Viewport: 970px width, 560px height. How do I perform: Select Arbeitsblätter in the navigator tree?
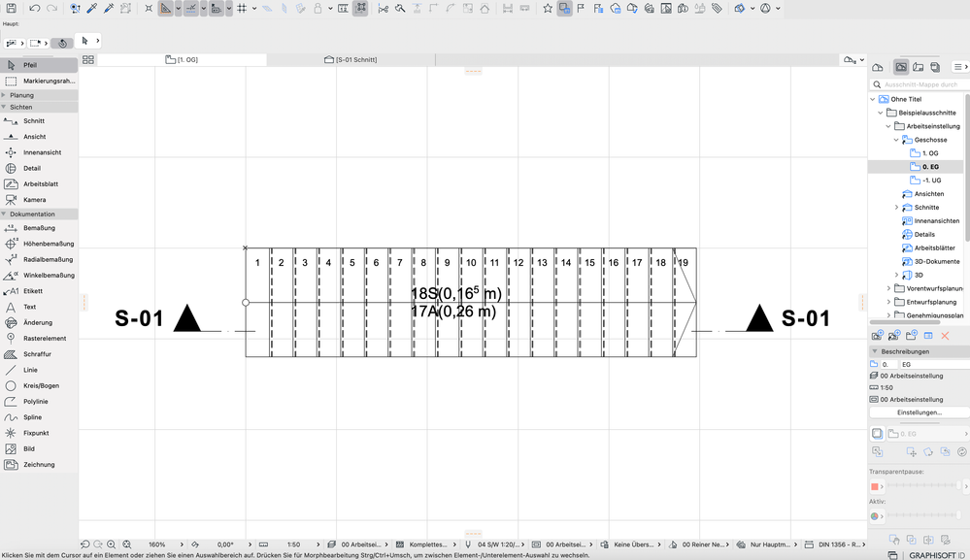pos(935,247)
